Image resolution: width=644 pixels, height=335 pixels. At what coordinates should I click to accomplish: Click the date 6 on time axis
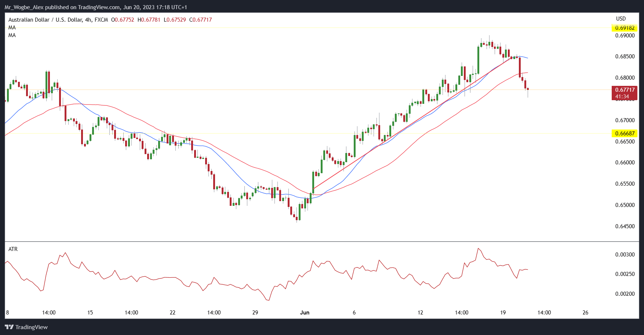coord(354,313)
